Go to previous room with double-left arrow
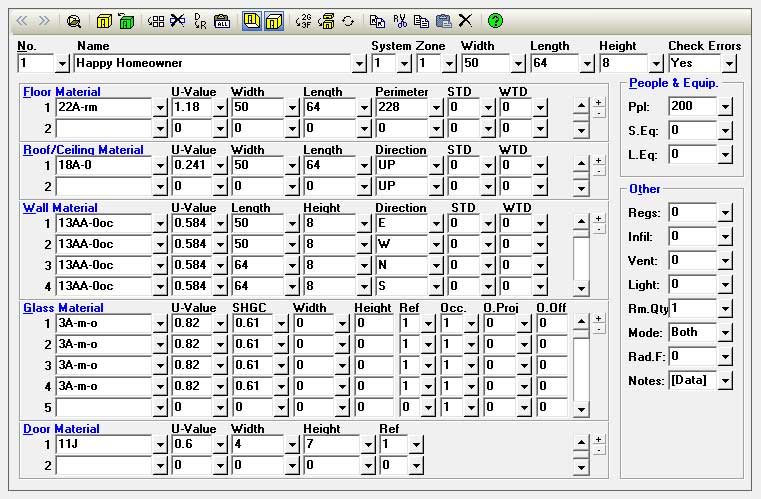The image size is (761, 499). click(x=22, y=21)
